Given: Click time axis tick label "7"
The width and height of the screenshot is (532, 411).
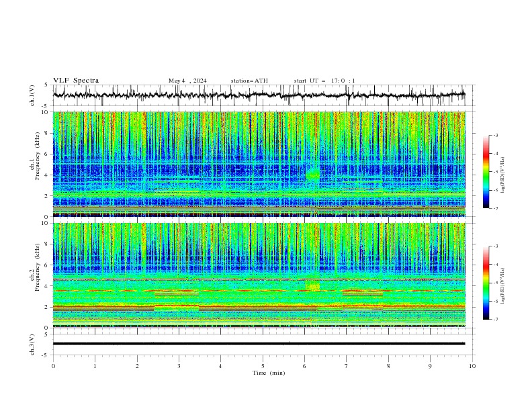Looking at the screenshot, I should (x=346, y=366).
